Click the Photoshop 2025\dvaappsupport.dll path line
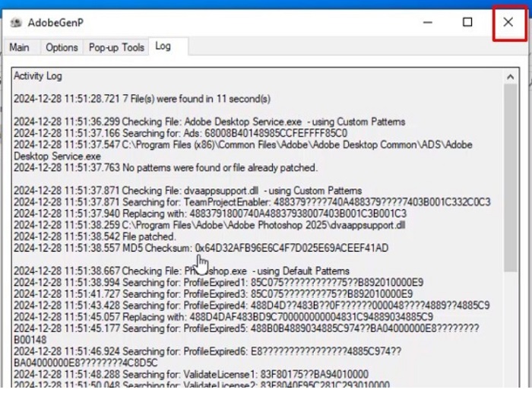 click(210, 225)
